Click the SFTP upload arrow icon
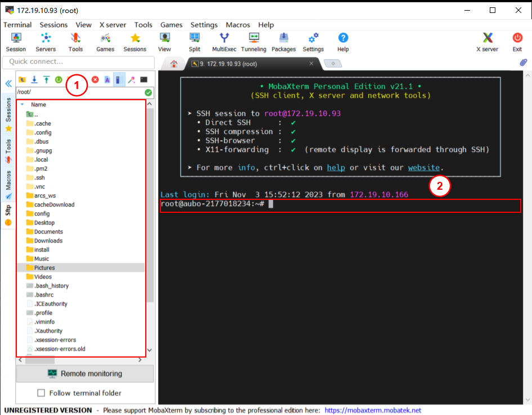The image size is (532, 415). coord(47,80)
